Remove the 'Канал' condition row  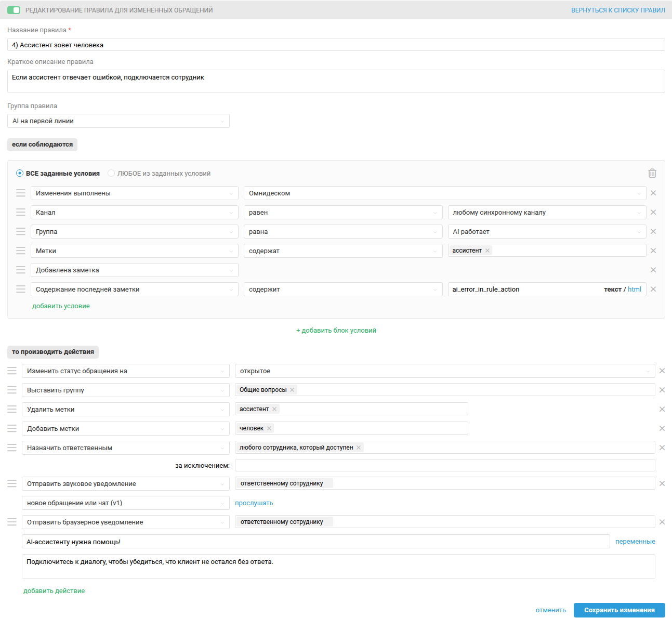tap(653, 212)
